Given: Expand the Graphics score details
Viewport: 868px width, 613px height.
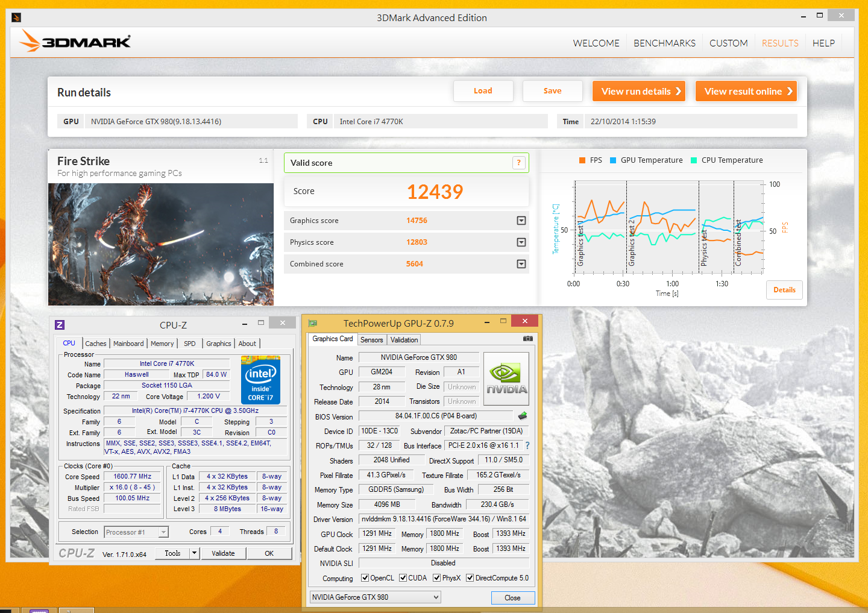Looking at the screenshot, I should click(521, 221).
